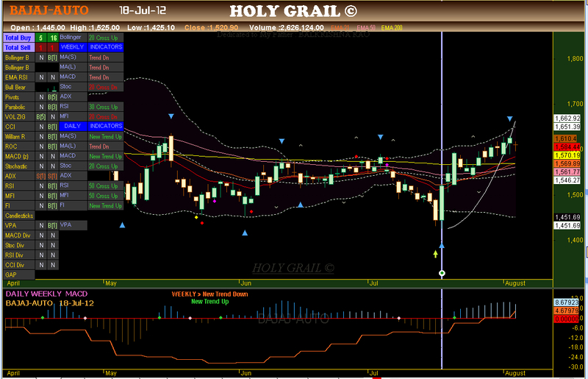Select the Willam R indicator row

19,136
